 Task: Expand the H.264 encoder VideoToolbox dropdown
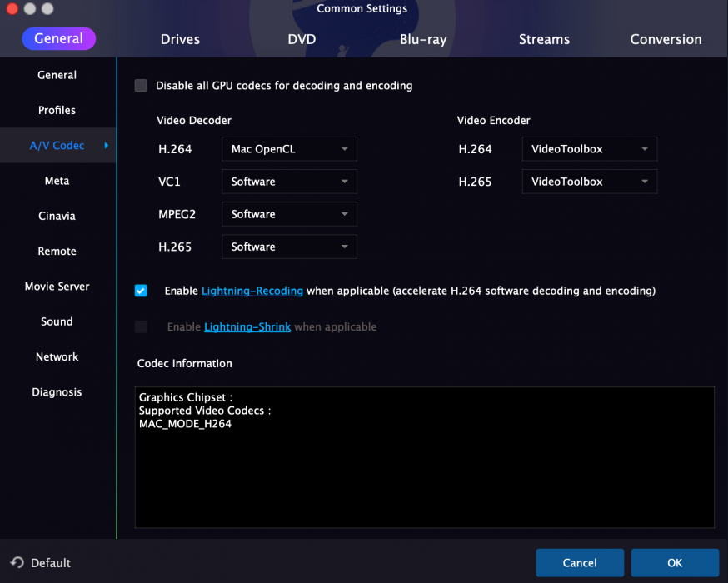[589, 149]
